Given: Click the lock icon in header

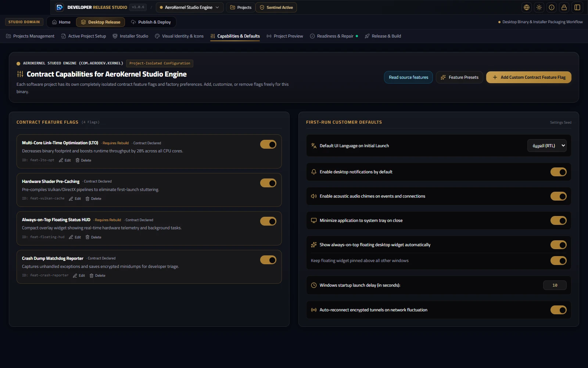Looking at the screenshot, I should 564,7.
